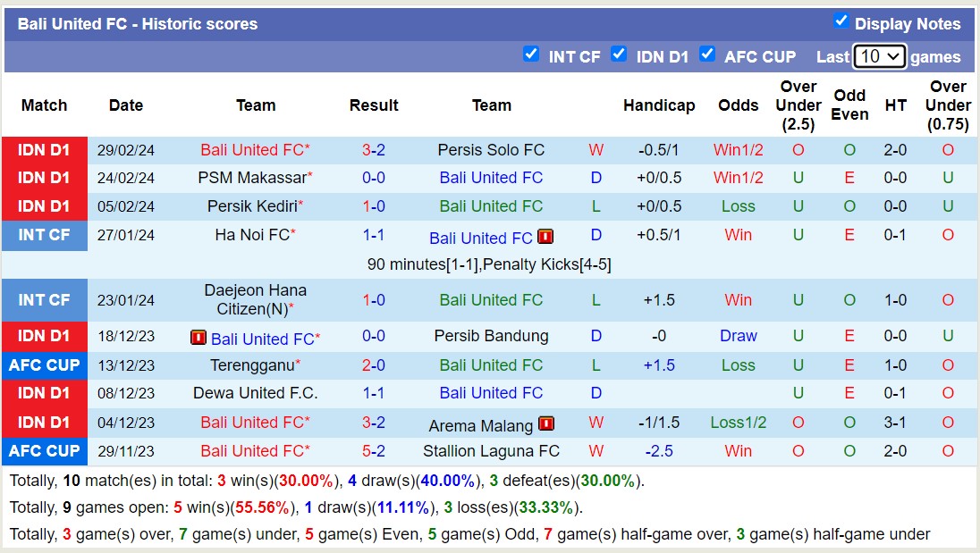980x553 pixels.
Task: Open PSM Makassar team page
Action: pos(251,178)
